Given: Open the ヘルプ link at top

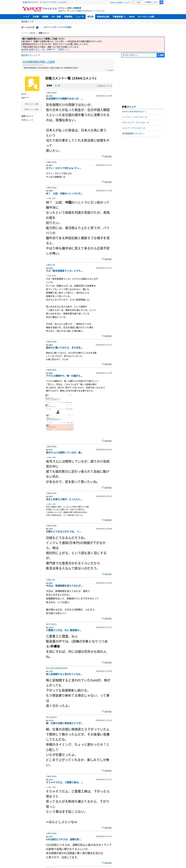Looking at the screenshot, I should pos(127,2).
